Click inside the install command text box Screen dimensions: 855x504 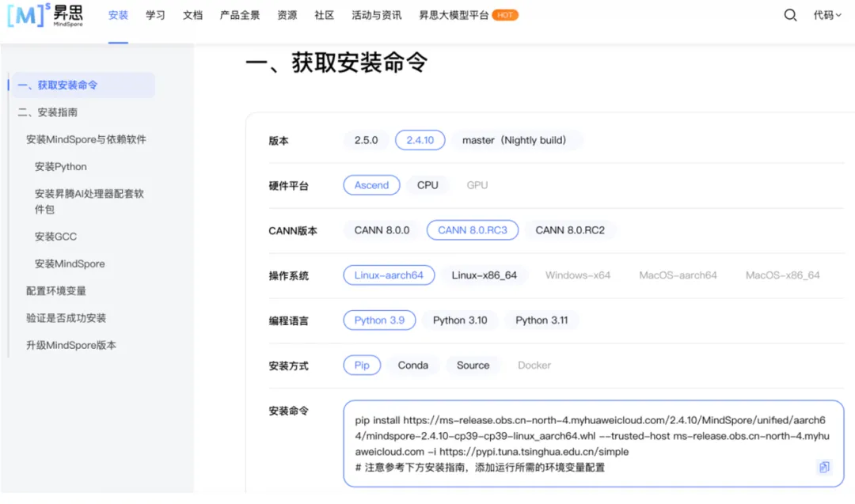point(586,443)
